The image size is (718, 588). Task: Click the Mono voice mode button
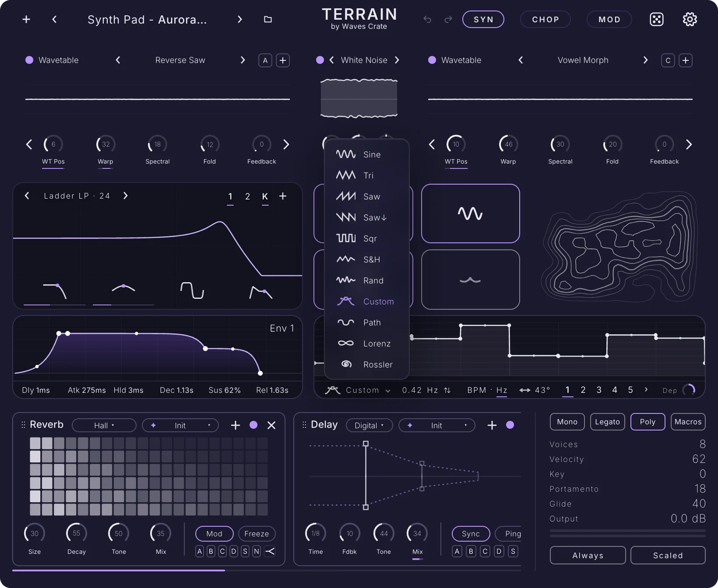click(x=567, y=422)
